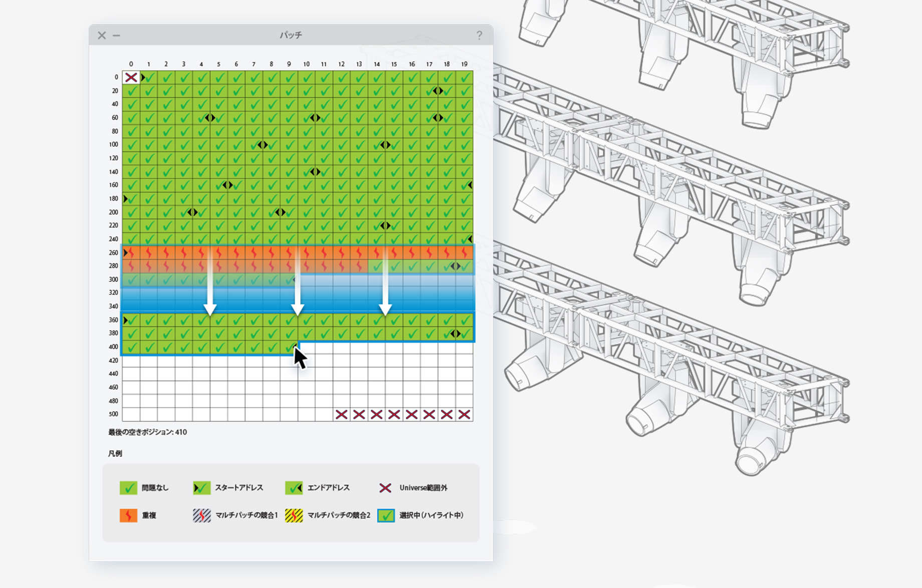The image size is (922, 588).
Task: Select the highlighted start cell at row 360, column 0
Action: [x=131, y=320]
